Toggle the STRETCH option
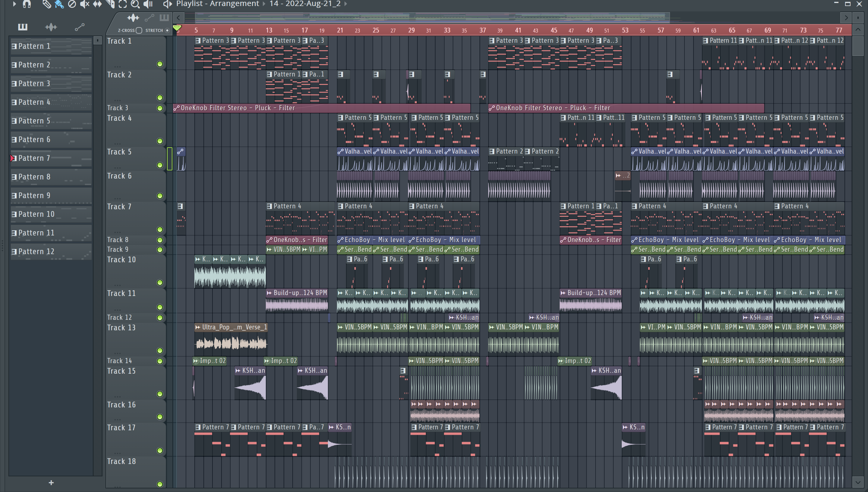This screenshot has width=868, height=492. pyautogui.click(x=167, y=30)
